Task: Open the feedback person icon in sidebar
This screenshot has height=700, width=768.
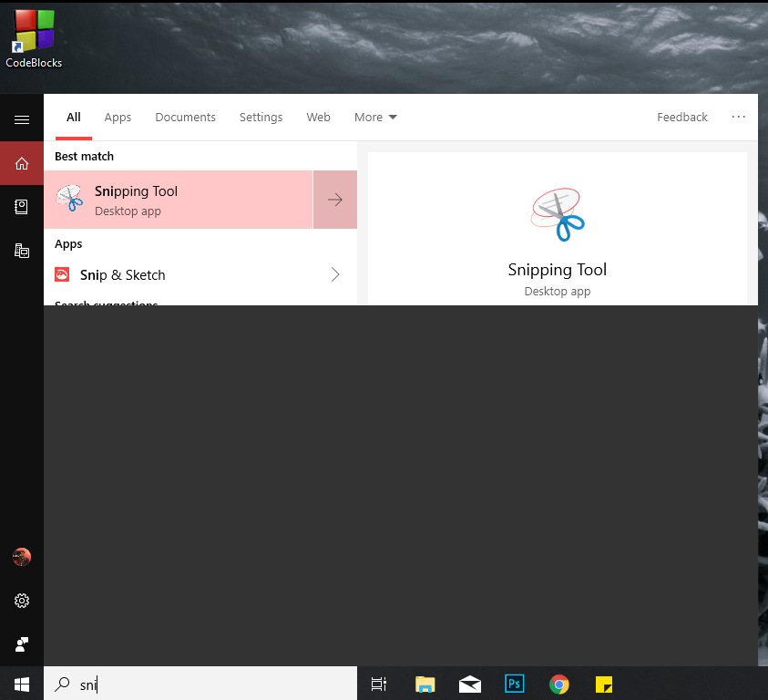Action: (22, 644)
